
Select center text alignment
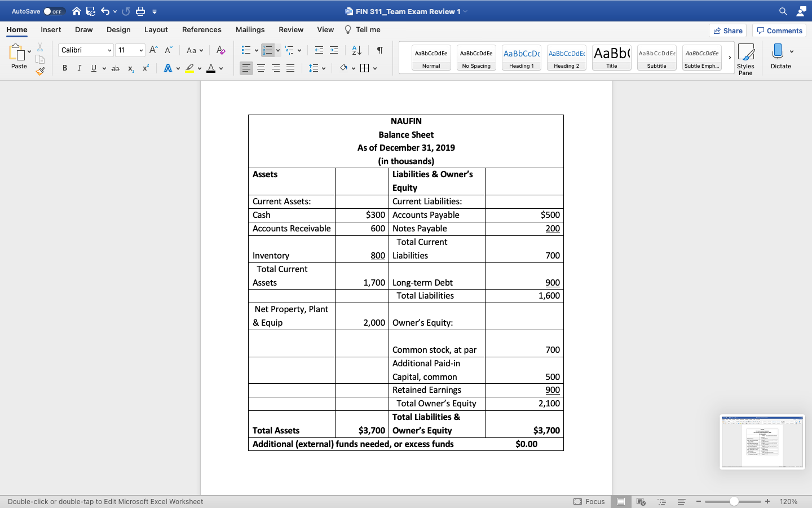pos(261,68)
